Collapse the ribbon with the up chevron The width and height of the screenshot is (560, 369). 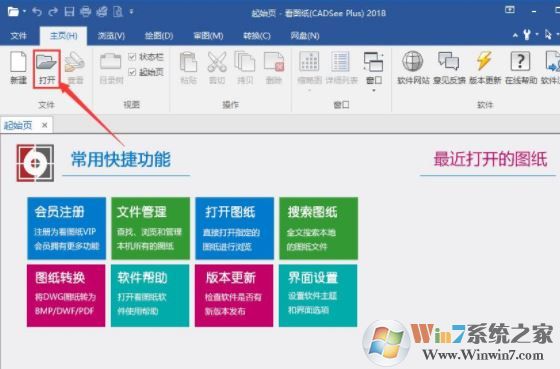pos(515,35)
